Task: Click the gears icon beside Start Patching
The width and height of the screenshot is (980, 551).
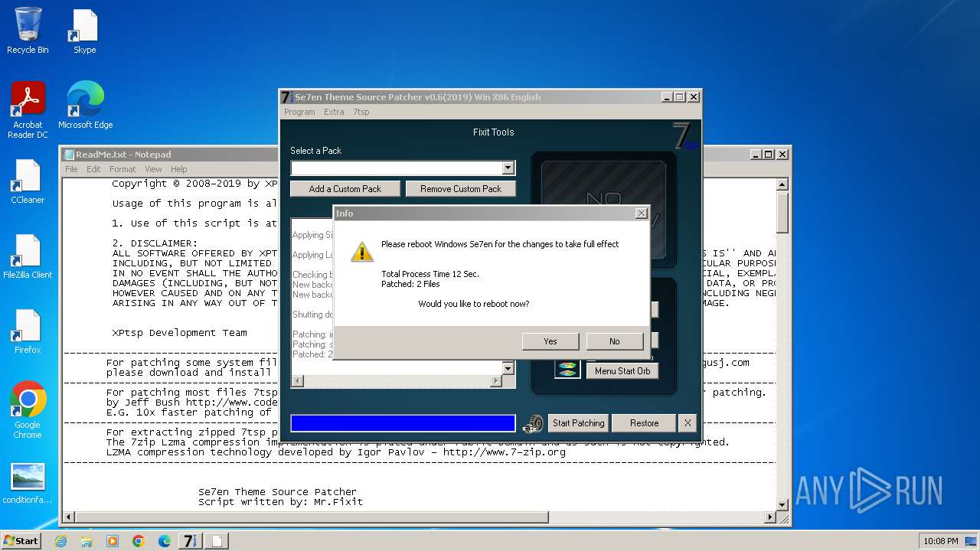Action: [x=534, y=423]
